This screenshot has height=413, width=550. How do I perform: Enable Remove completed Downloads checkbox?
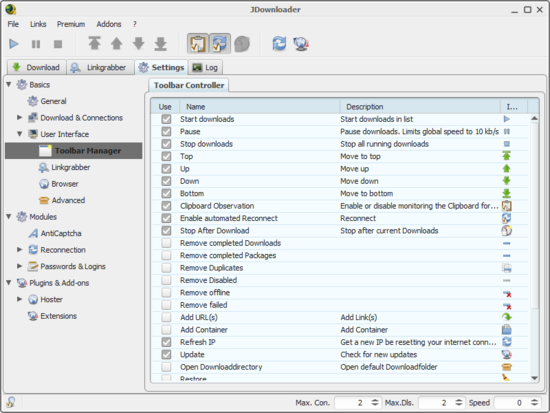tap(166, 243)
